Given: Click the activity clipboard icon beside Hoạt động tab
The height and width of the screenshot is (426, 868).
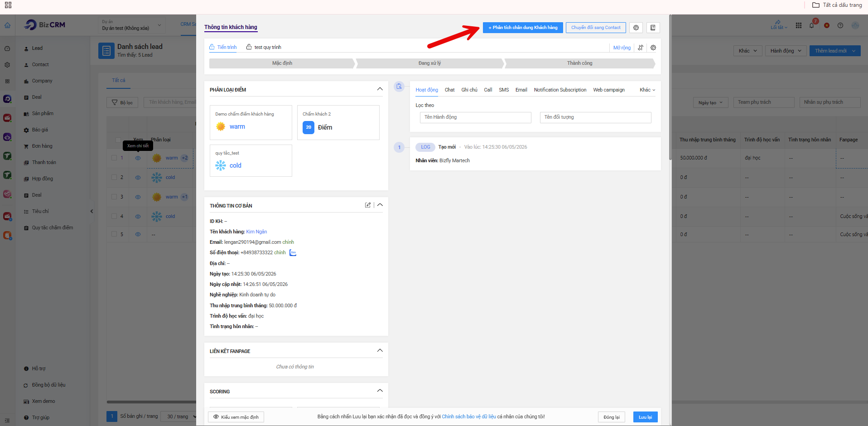Looking at the screenshot, I should point(399,86).
